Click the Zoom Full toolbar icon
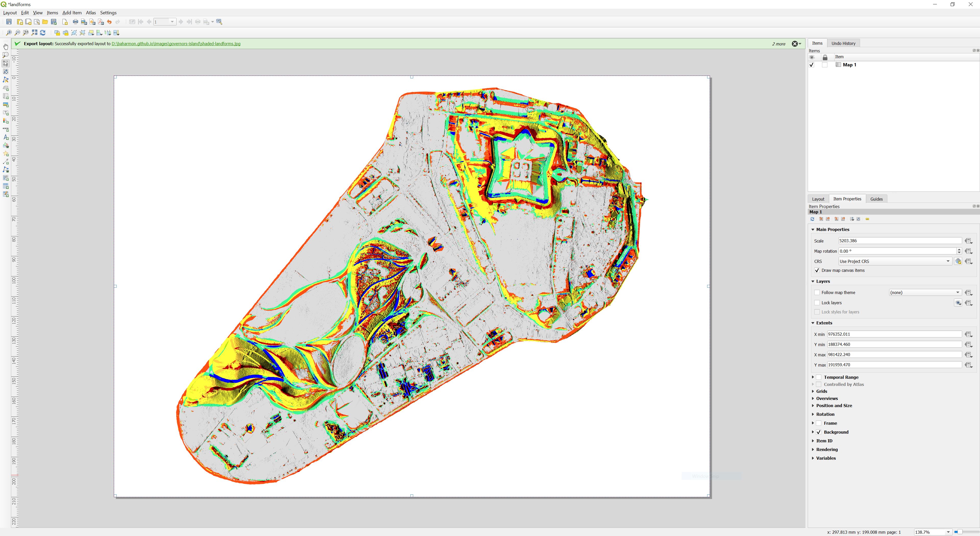This screenshot has height=536, width=980. click(35, 33)
